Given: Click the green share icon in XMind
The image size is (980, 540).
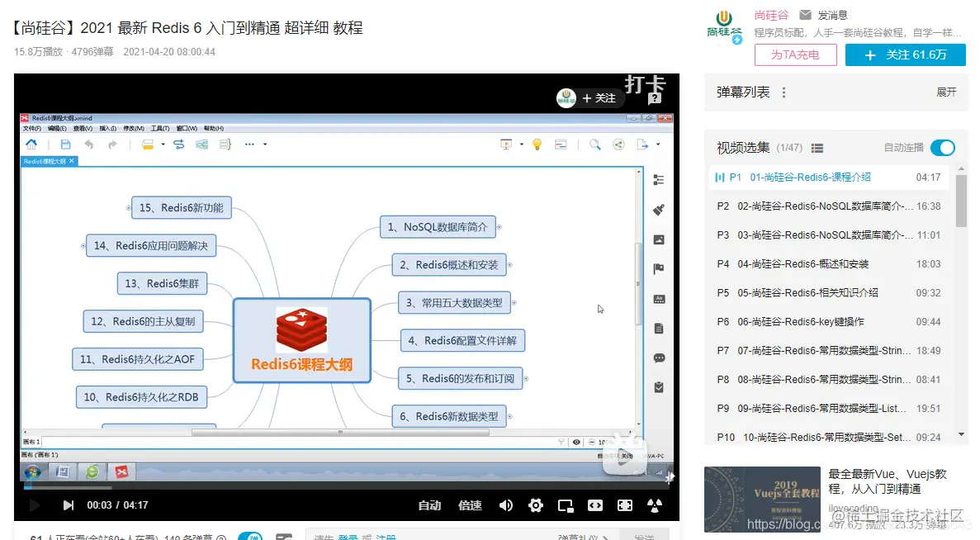Looking at the screenshot, I should pyautogui.click(x=618, y=144).
